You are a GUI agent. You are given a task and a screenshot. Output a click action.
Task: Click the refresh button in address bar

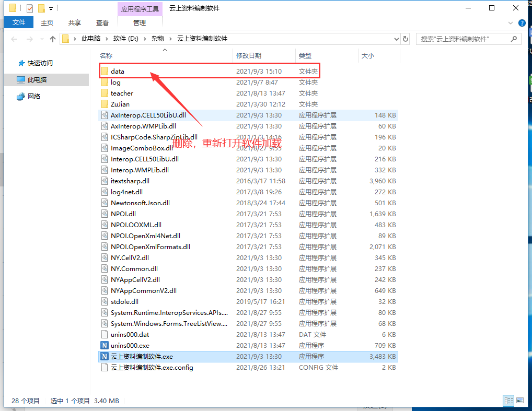[x=406, y=39]
